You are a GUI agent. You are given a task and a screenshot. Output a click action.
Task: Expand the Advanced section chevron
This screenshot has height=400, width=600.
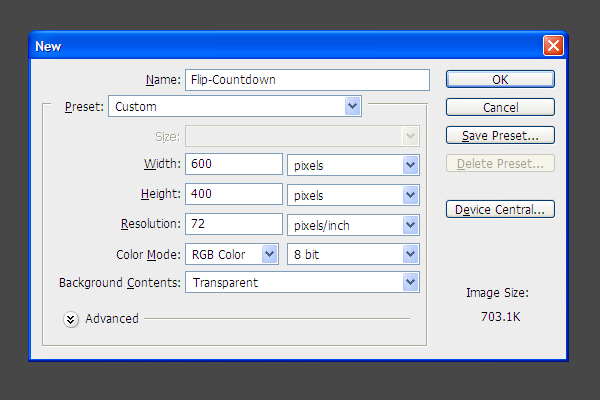71,319
